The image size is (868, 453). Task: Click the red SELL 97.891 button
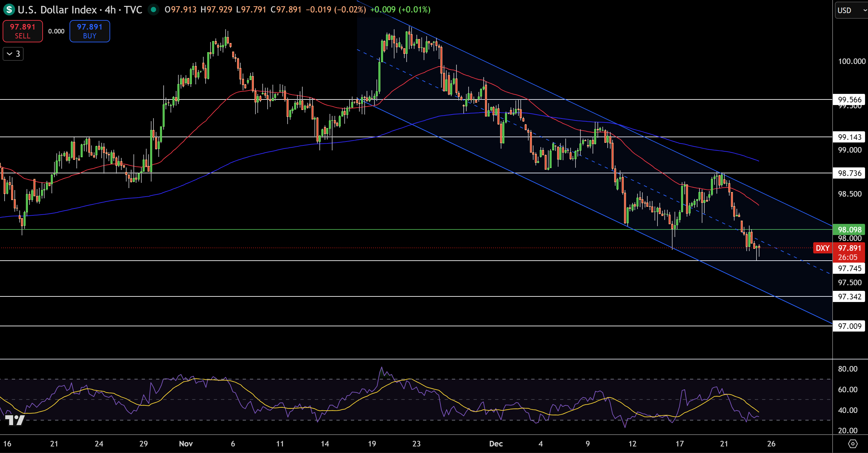(23, 31)
